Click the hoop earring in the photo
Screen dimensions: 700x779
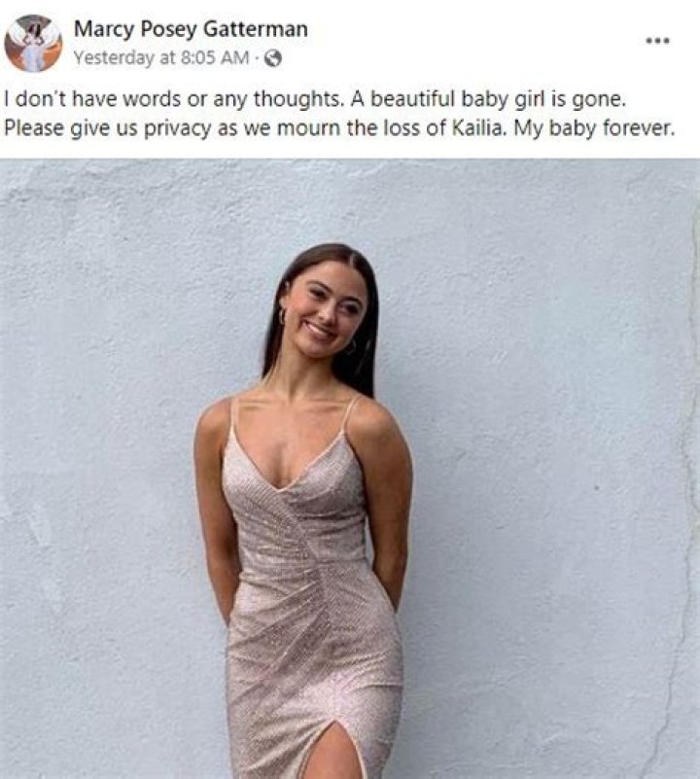283,316
